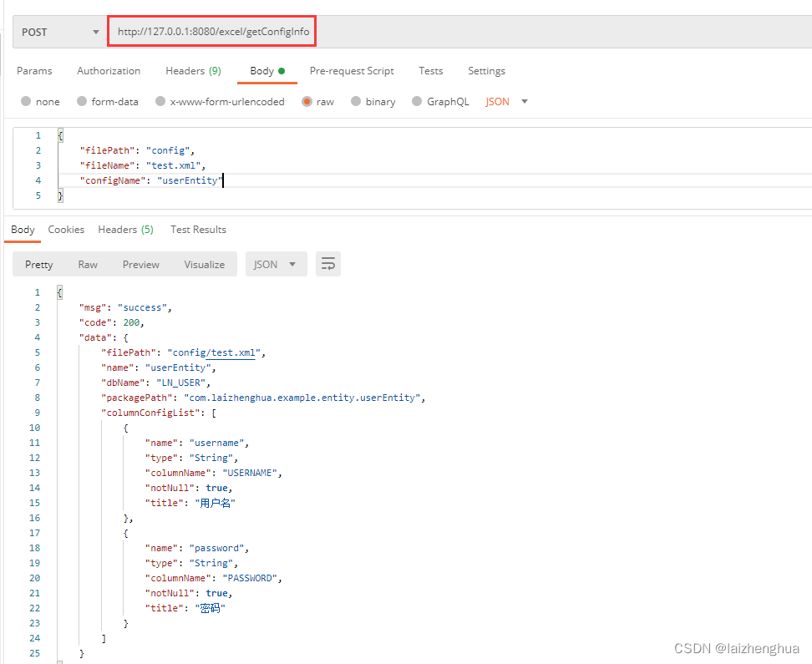Click the "columnName": "USERNAME" response line

pos(213,473)
